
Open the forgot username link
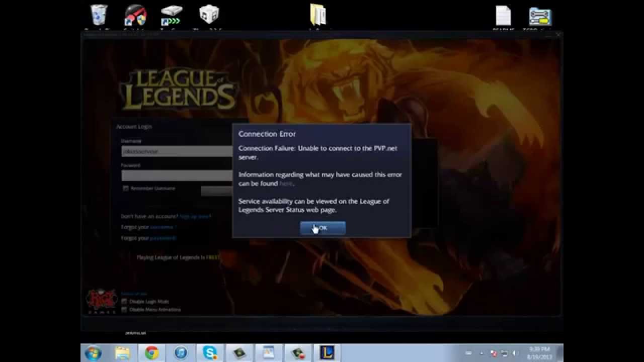[x=163, y=227]
